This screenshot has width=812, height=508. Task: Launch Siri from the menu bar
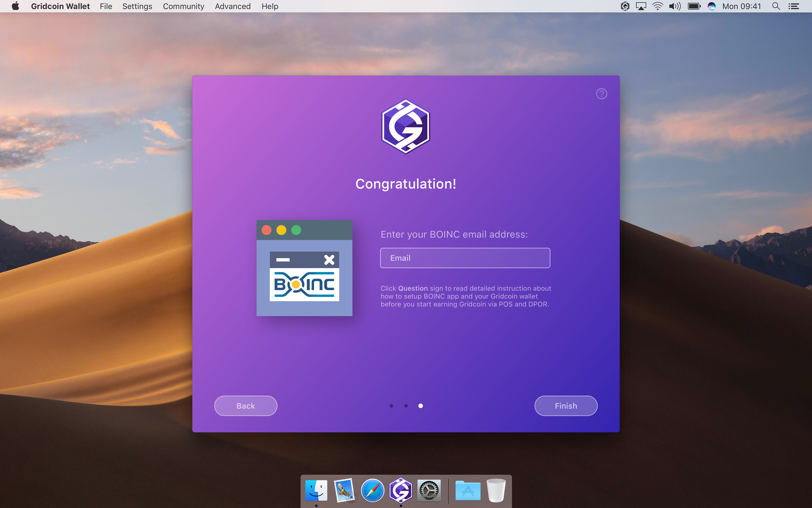pos(711,6)
